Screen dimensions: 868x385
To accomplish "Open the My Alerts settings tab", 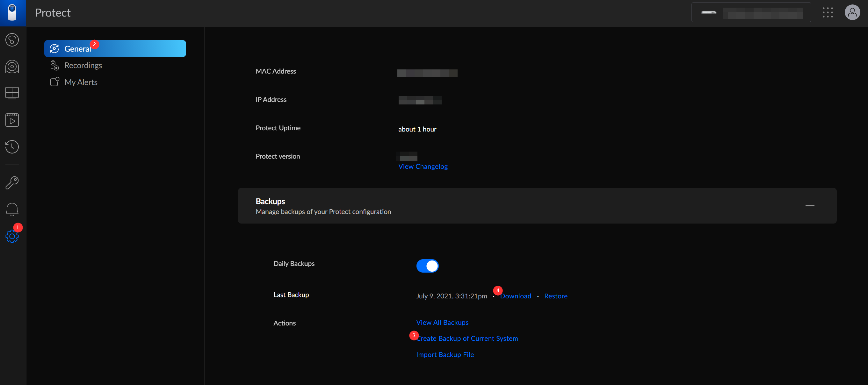I will [81, 82].
